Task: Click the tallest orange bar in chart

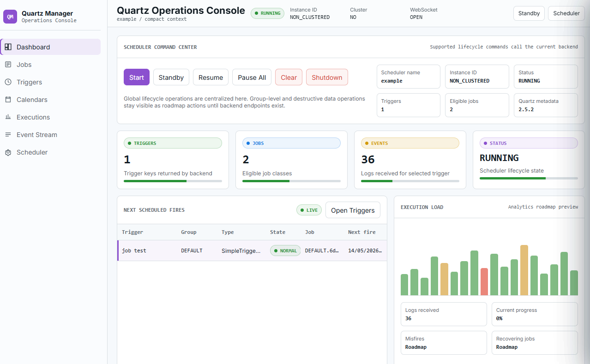Action: (x=524, y=270)
